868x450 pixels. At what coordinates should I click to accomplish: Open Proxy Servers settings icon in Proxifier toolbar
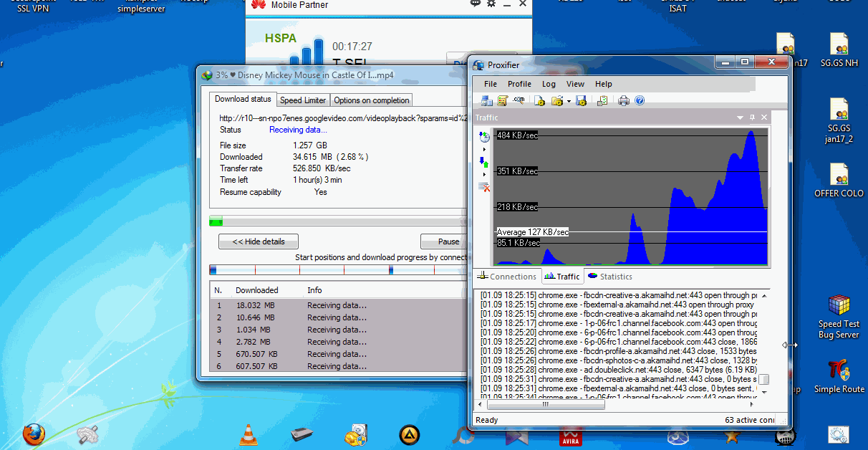[487, 101]
